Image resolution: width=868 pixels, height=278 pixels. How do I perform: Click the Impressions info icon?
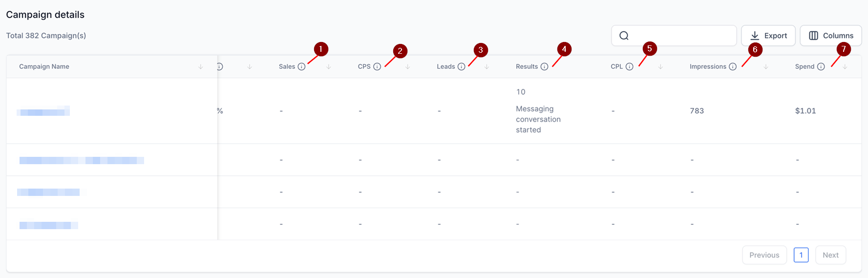[x=733, y=66]
